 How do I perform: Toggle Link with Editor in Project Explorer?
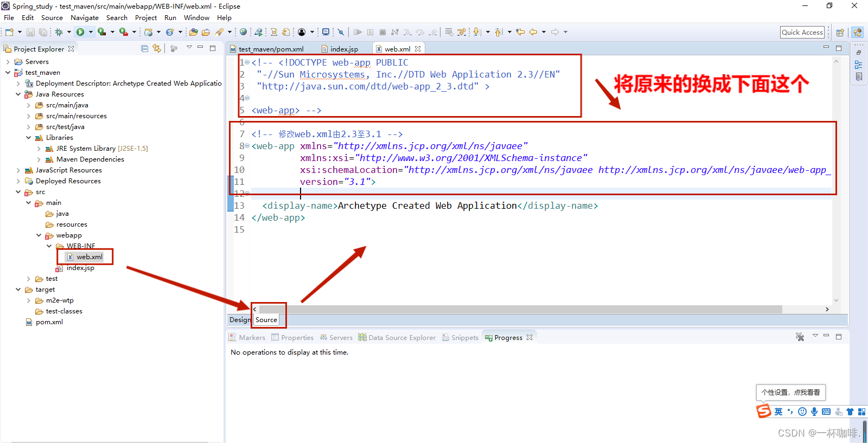click(x=157, y=48)
